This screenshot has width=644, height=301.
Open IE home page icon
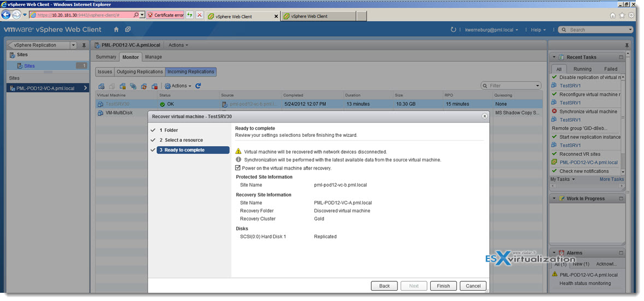[x=613, y=15]
